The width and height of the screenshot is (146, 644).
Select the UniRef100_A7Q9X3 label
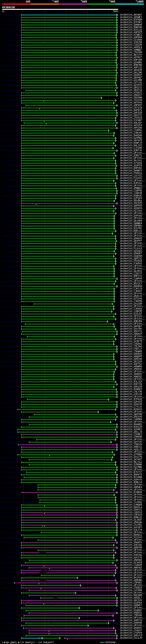[131, 93]
